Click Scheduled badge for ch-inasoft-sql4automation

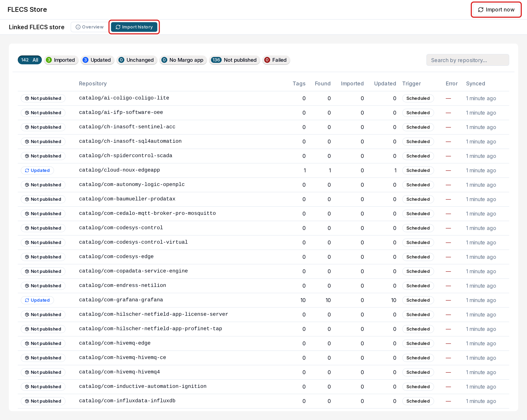(418, 142)
